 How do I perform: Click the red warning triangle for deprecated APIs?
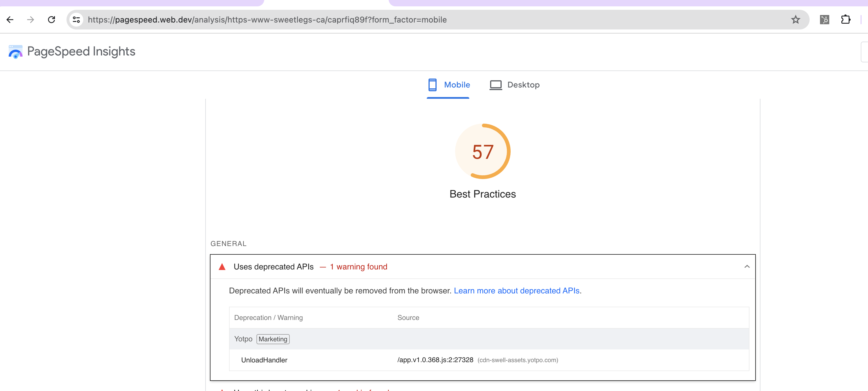[222, 267]
